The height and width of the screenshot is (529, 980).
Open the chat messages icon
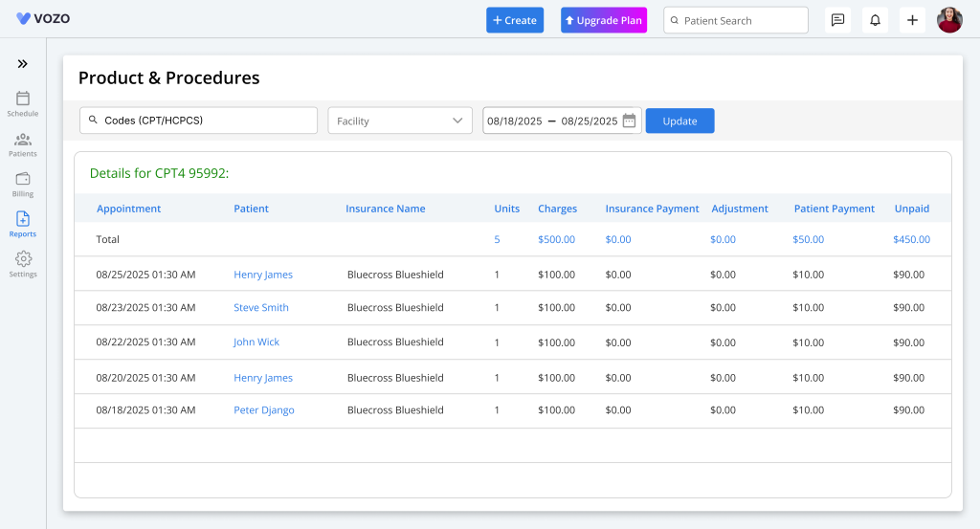837,20
